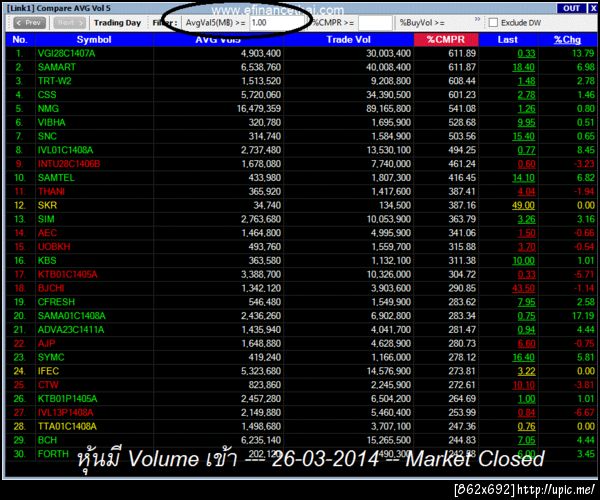Viewport: 600px width, 500px height.
Task: Click IFEC trade volume 14,576,900
Action: (388, 371)
